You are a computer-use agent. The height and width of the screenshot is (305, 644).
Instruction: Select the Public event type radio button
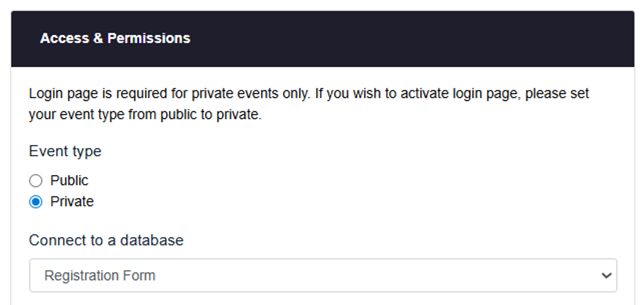pos(36,181)
